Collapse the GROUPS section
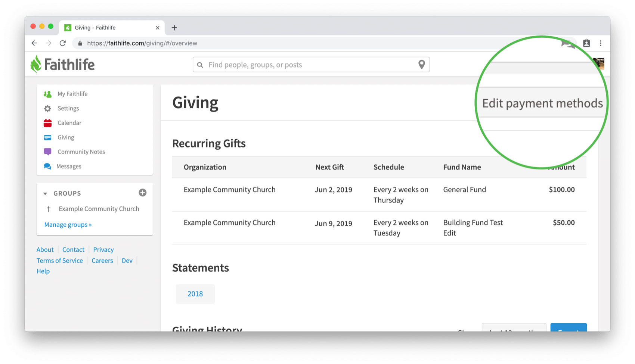The image size is (635, 364). (45, 194)
